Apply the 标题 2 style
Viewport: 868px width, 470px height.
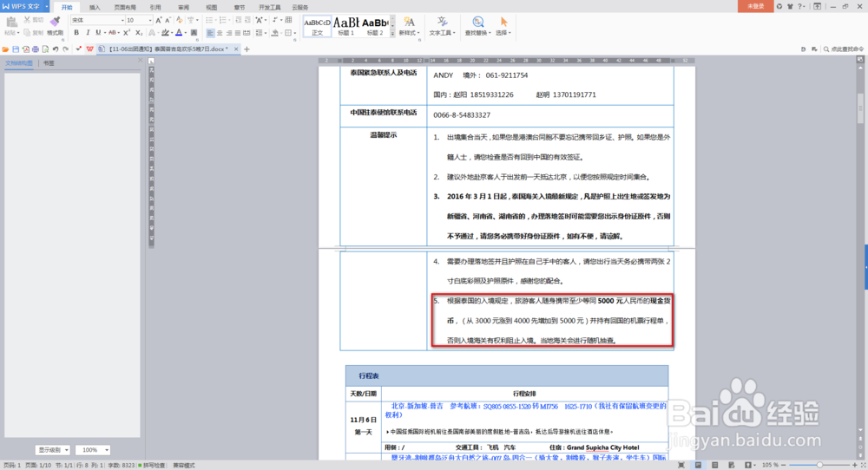coord(375,26)
